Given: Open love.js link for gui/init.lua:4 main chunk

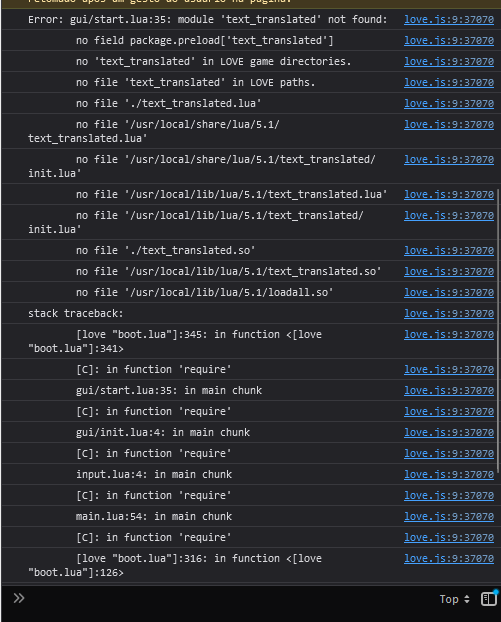Looking at the screenshot, I should (x=449, y=432).
